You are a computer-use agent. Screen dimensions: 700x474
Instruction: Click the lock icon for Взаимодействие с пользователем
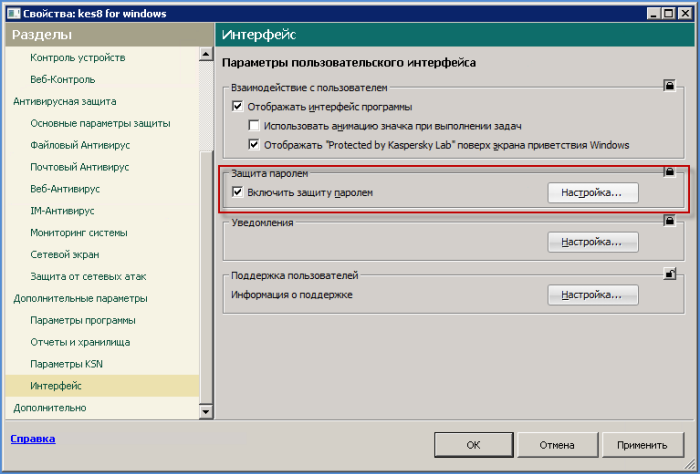[669, 87]
